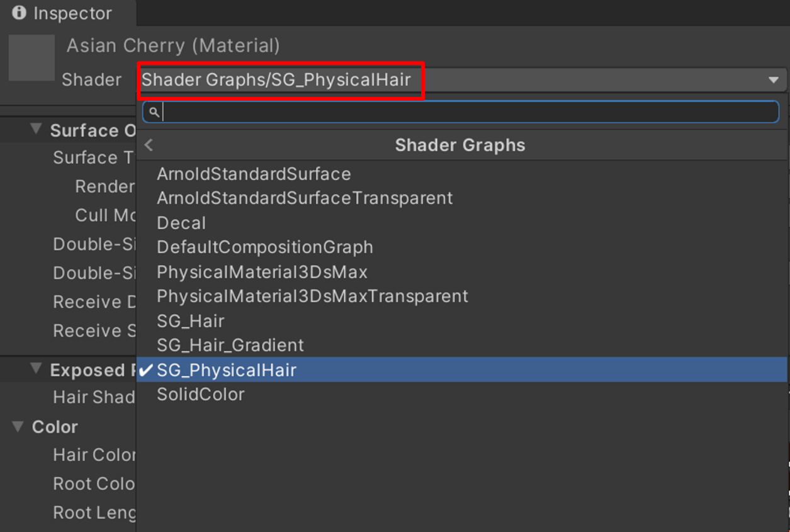Viewport: 790px width, 532px height.
Task: Click the back chevron beside Shader Graphs header
Action: tap(149, 145)
